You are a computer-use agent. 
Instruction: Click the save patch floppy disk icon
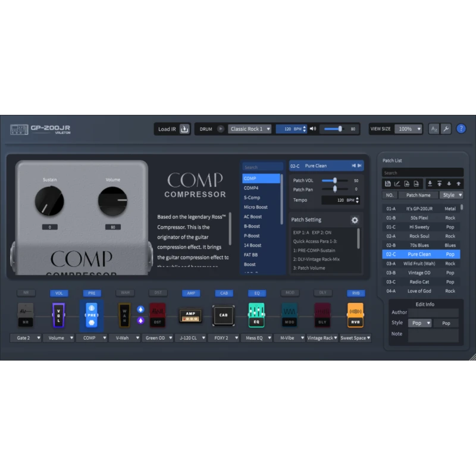(x=388, y=184)
